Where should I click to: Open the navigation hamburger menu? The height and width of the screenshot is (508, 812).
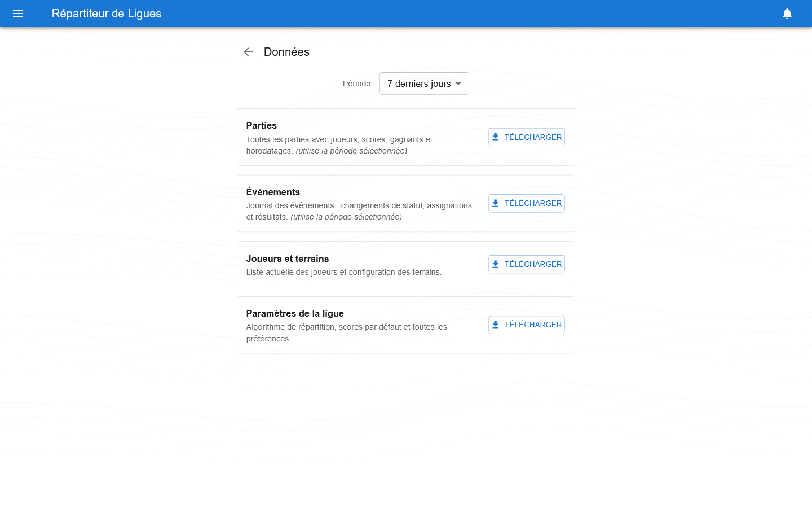pyautogui.click(x=18, y=14)
